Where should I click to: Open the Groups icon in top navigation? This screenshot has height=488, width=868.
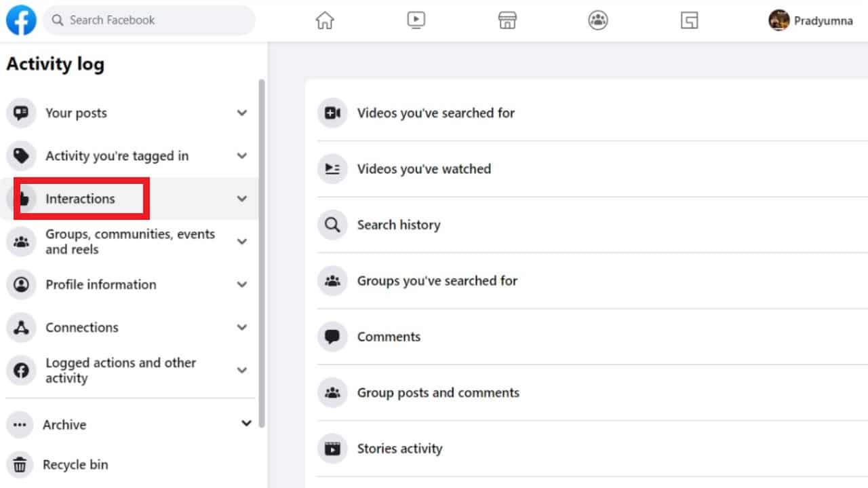pos(597,20)
